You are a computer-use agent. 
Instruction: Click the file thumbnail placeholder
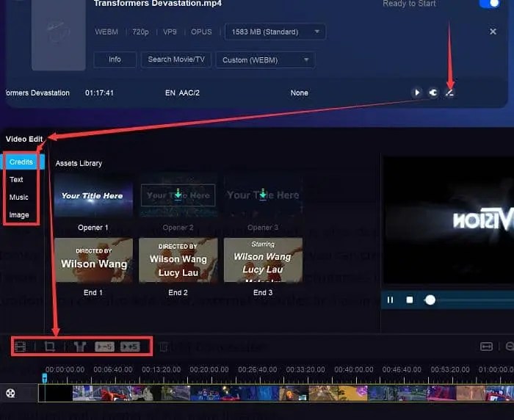pos(59,34)
